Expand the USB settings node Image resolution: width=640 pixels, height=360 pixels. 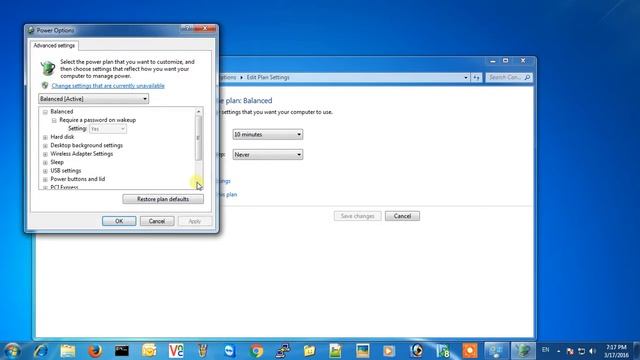pos(45,171)
